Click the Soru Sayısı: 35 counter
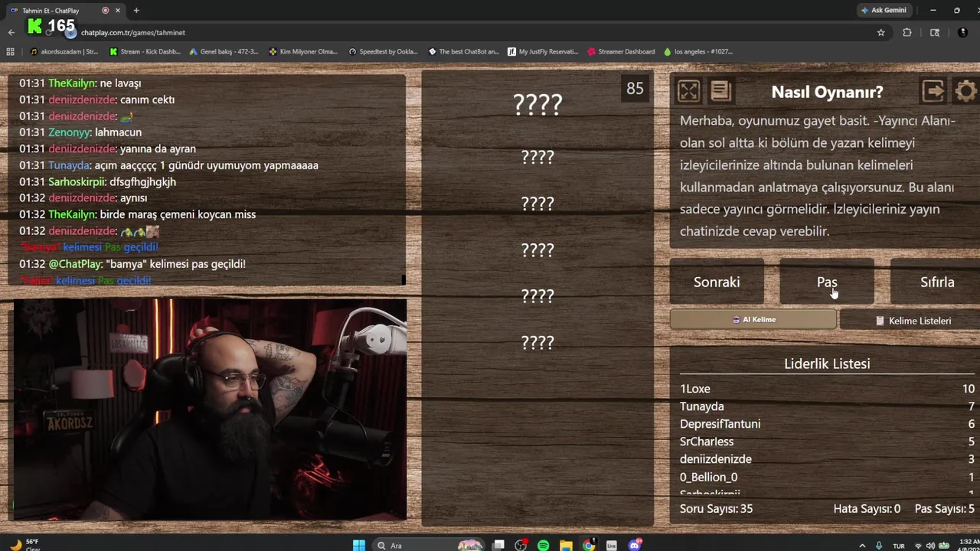The width and height of the screenshot is (980, 551). pyautogui.click(x=716, y=509)
